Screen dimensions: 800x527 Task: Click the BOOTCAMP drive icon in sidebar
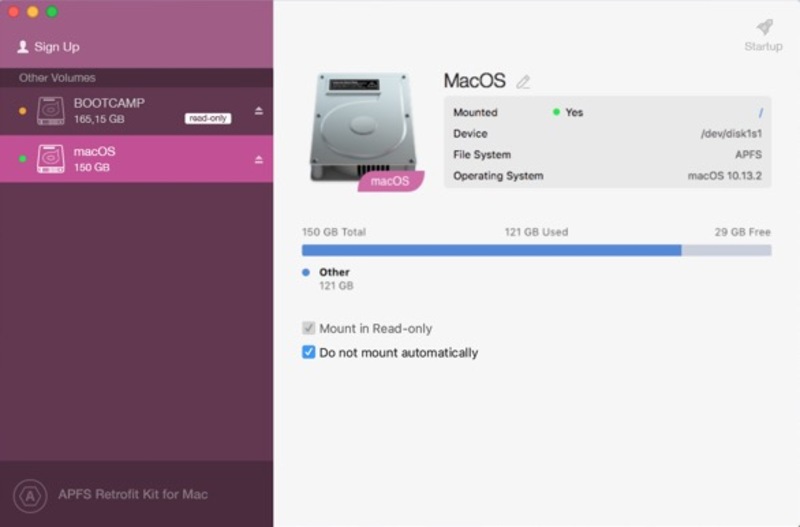(51, 111)
